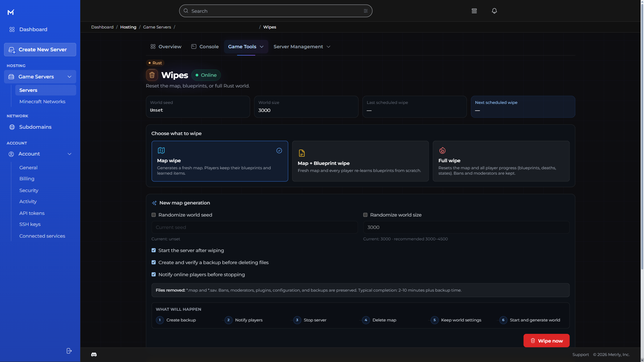
Task: Click the document icon on Map + Blueprint card
Action: tap(302, 153)
